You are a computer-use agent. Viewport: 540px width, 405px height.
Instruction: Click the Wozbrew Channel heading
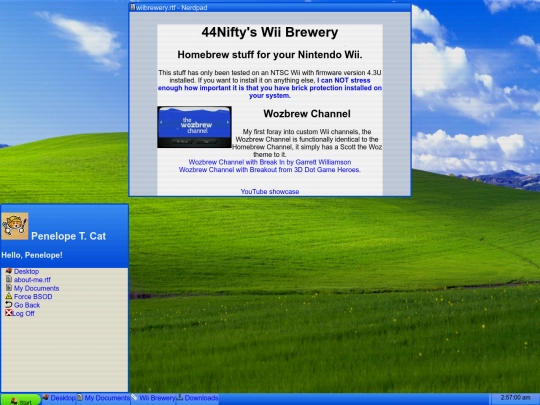click(x=307, y=114)
